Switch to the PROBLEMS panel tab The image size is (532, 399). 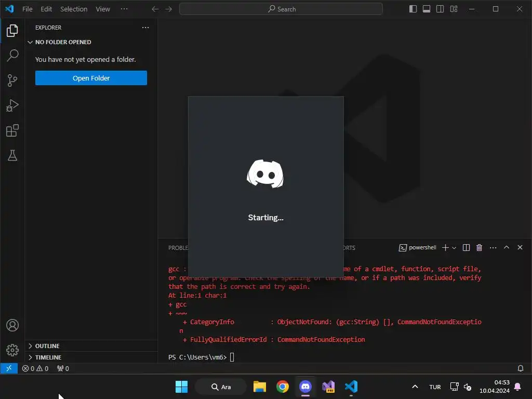point(178,248)
